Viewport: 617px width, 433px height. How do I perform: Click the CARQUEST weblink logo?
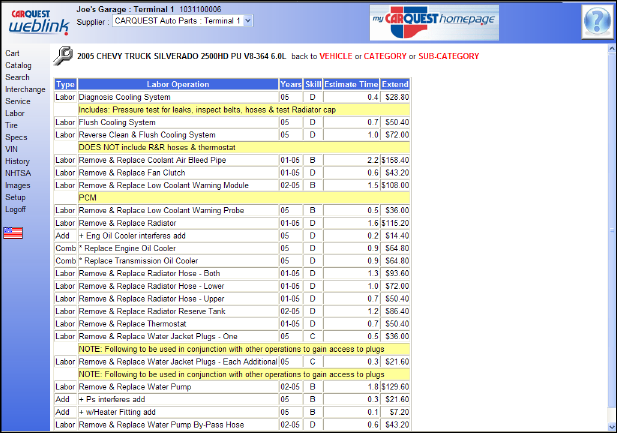[x=39, y=22]
